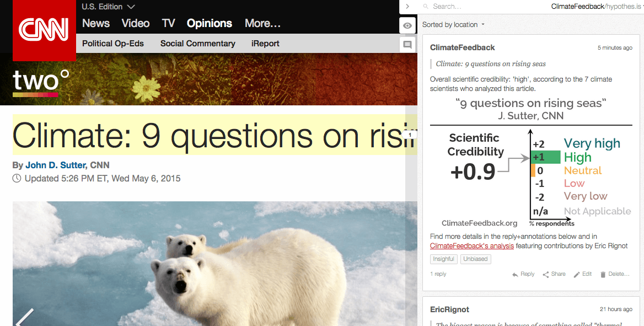The image size is (644, 326).
Task: Open the Sorted by location dropdown
Action: point(453,25)
